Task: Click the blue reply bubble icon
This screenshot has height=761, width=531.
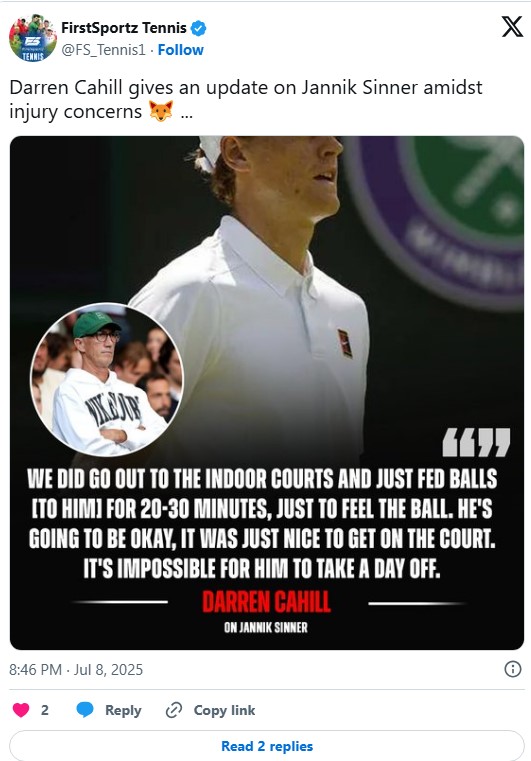Action: pyautogui.click(x=85, y=710)
